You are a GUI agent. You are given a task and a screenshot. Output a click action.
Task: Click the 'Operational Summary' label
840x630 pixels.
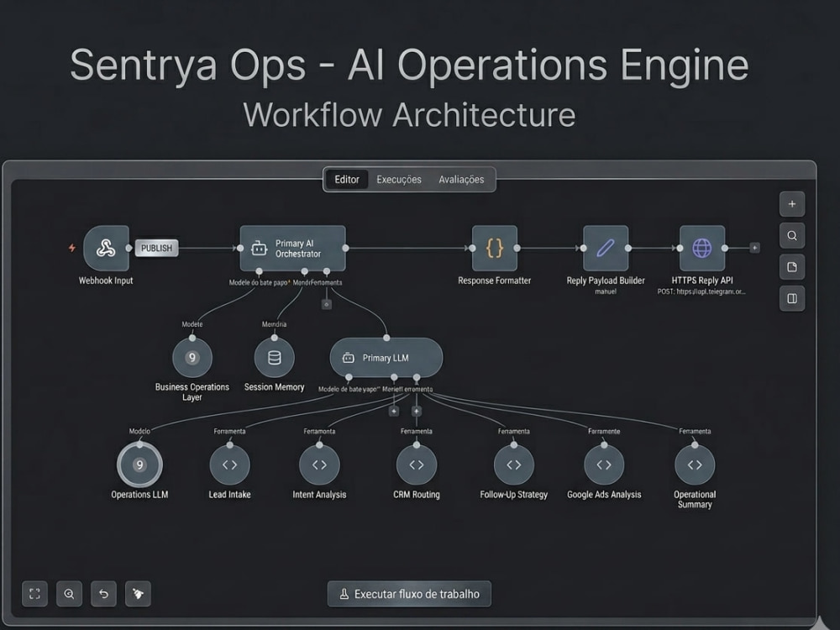point(695,499)
